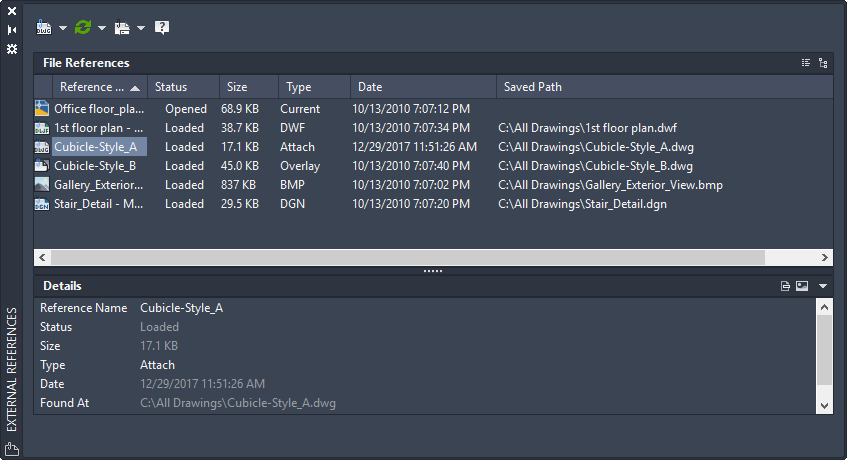Click the green Refresh icon
Viewport: 847px width, 460px height.
(83, 28)
